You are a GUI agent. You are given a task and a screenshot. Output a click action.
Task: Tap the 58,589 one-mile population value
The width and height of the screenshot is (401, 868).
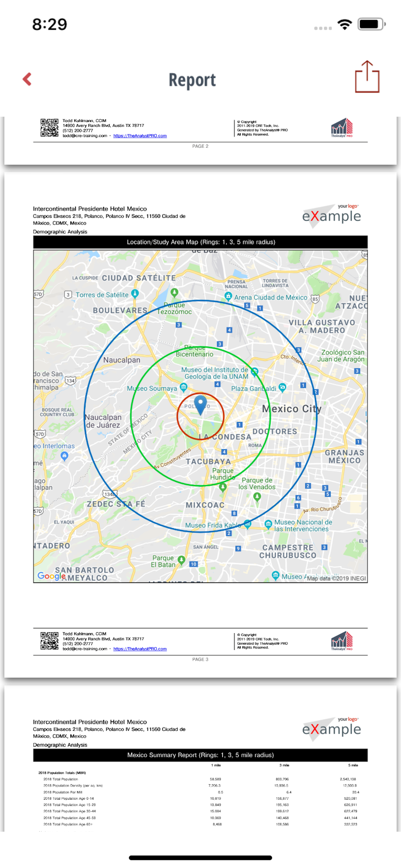pos(215,779)
